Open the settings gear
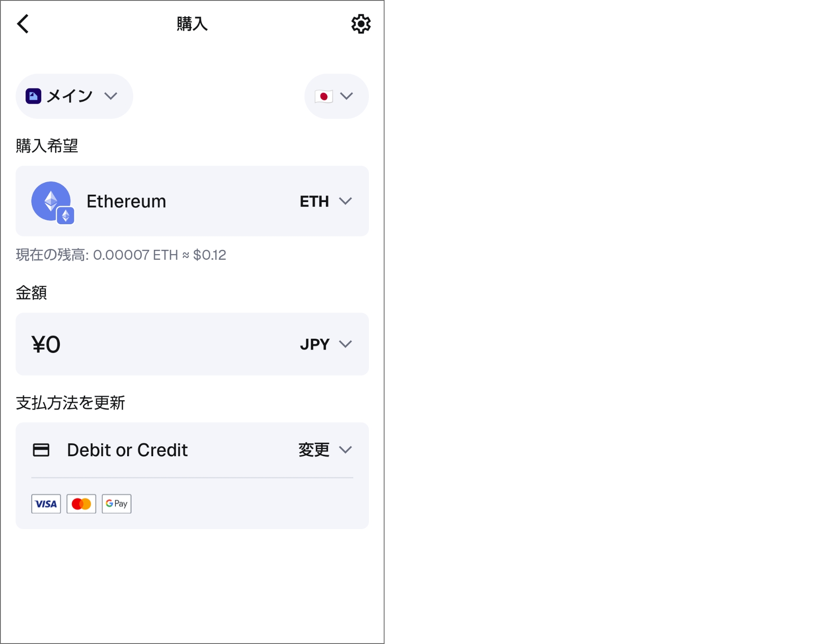 pyautogui.click(x=361, y=24)
